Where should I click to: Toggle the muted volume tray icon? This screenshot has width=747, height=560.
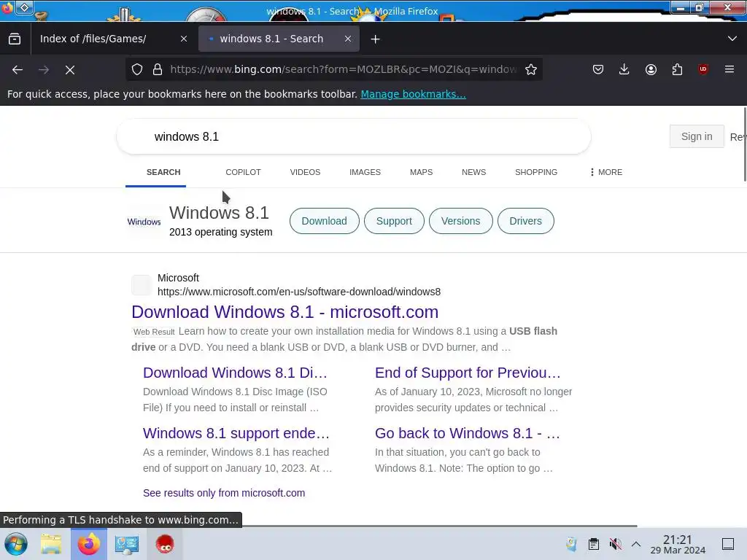click(x=616, y=544)
